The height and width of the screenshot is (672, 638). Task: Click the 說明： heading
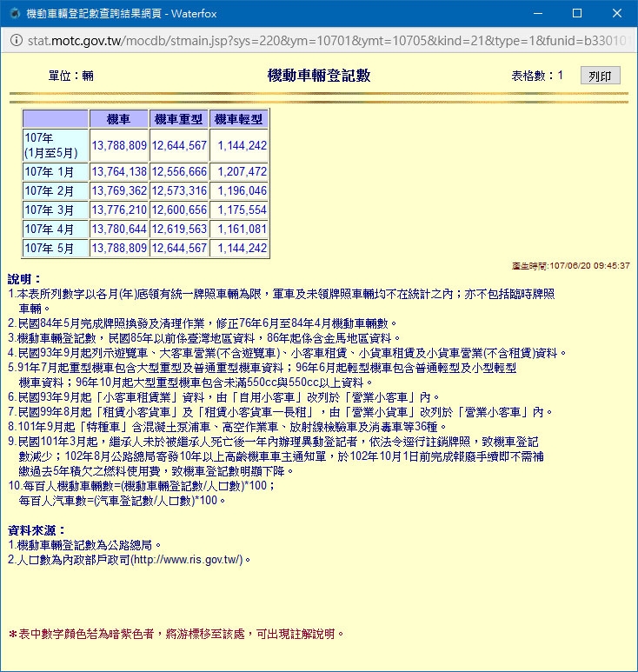24,279
